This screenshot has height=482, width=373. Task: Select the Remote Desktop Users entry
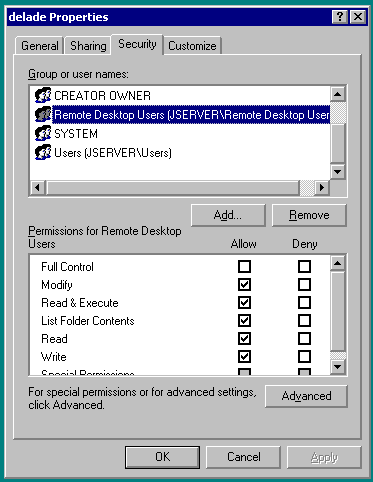(192, 115)
